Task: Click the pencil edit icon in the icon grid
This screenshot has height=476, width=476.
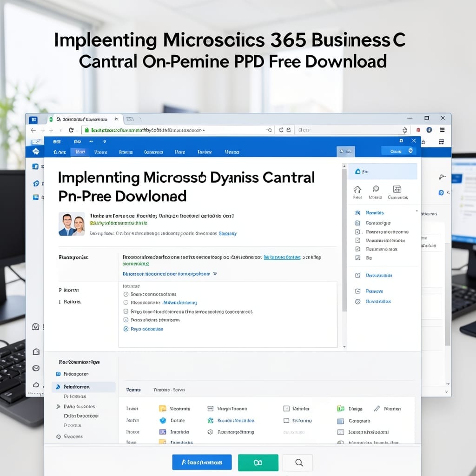Action: pyautogui.click(x=377, y=409)
